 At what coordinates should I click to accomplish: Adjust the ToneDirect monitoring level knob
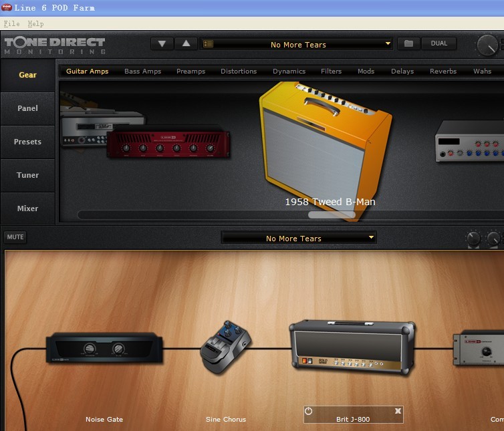(487, 45)
